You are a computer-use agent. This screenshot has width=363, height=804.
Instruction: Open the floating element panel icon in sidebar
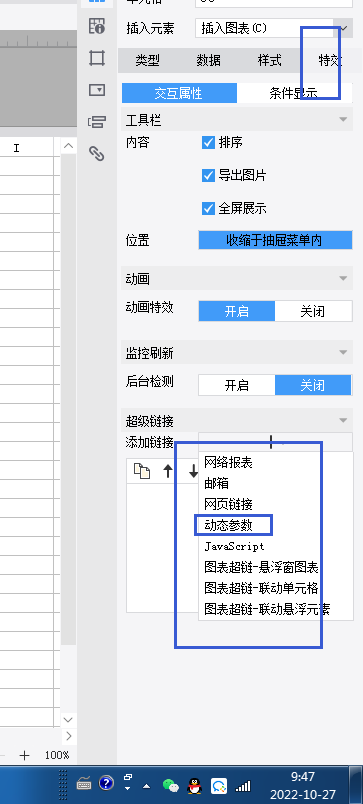click(97, 58)
